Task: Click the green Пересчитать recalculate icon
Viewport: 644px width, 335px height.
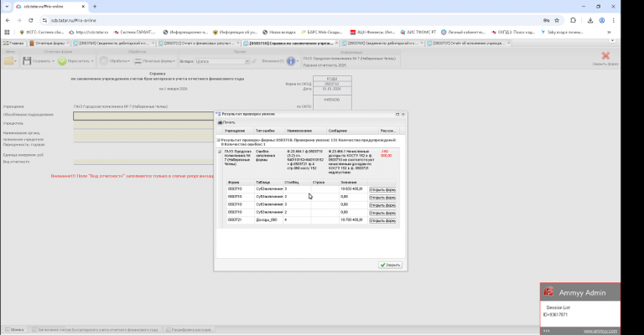Action: [62, 61]
